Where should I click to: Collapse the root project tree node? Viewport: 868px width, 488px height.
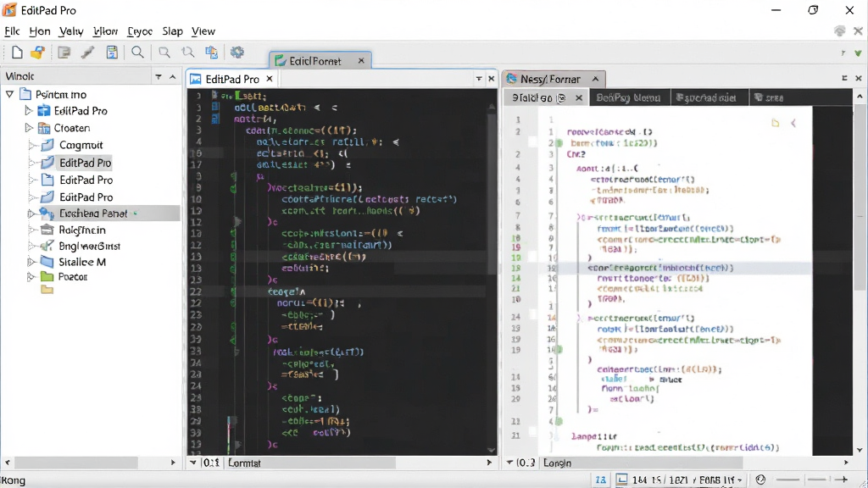coord(9,94)
